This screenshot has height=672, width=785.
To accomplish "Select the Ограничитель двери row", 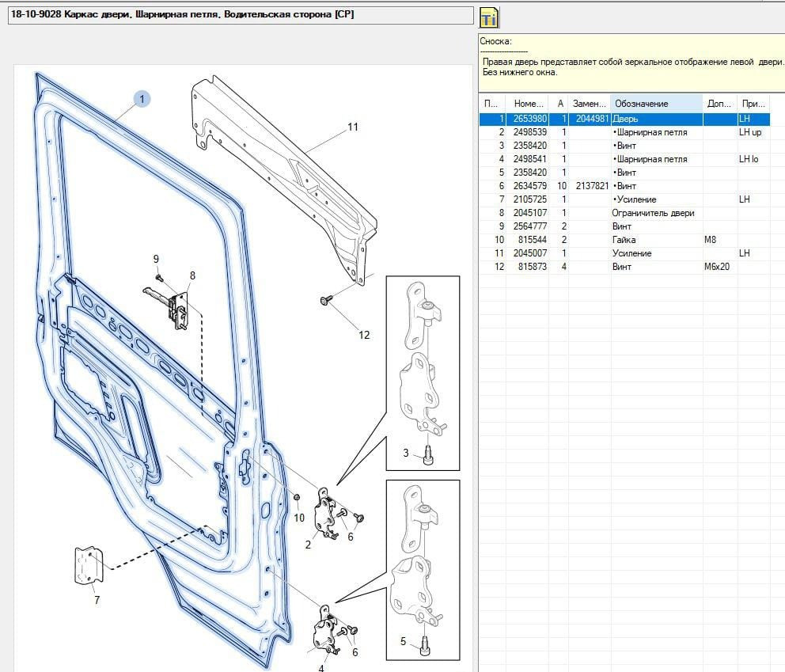I will [653, 213].
